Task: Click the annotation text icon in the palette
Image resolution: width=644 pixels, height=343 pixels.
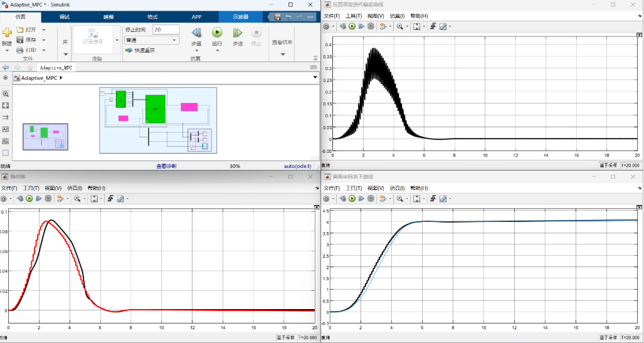Action: pyautogui.click(x=6, y=129)
